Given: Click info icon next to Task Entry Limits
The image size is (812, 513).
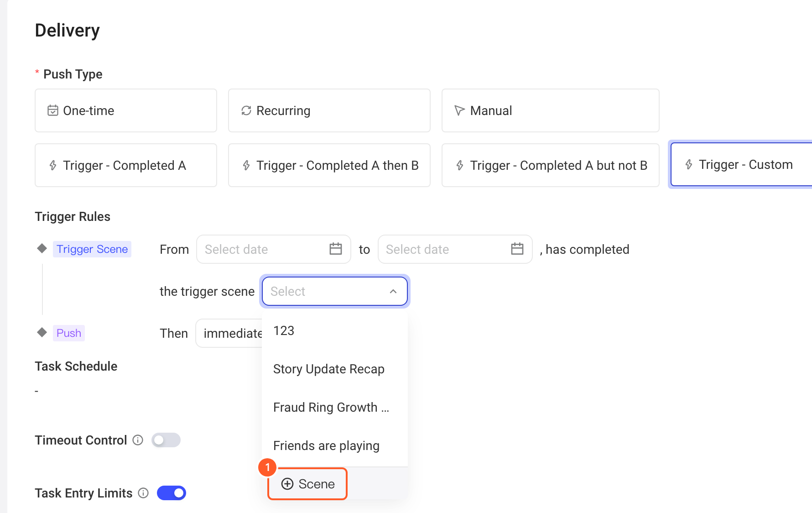Looking at the screenshot, I should (143, 493).
